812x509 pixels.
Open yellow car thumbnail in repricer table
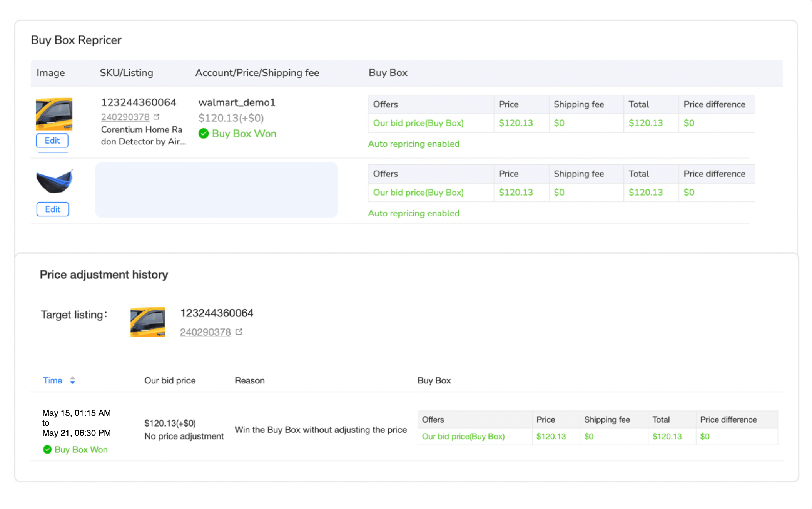pos(54,114)
